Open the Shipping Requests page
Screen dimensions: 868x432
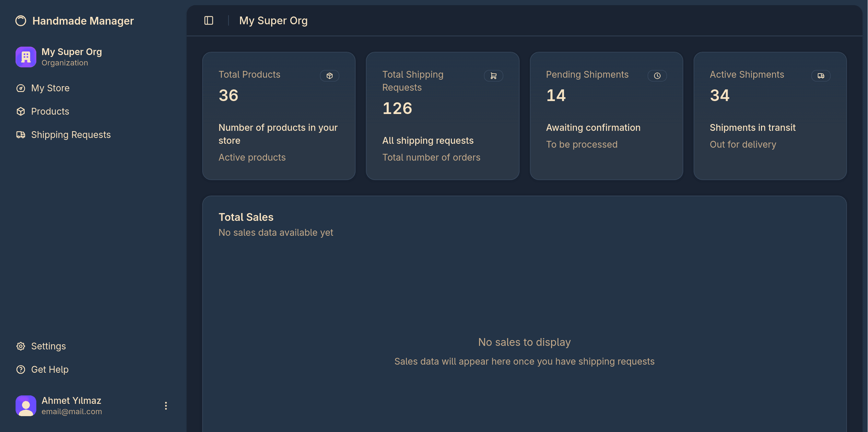(71, 135)
